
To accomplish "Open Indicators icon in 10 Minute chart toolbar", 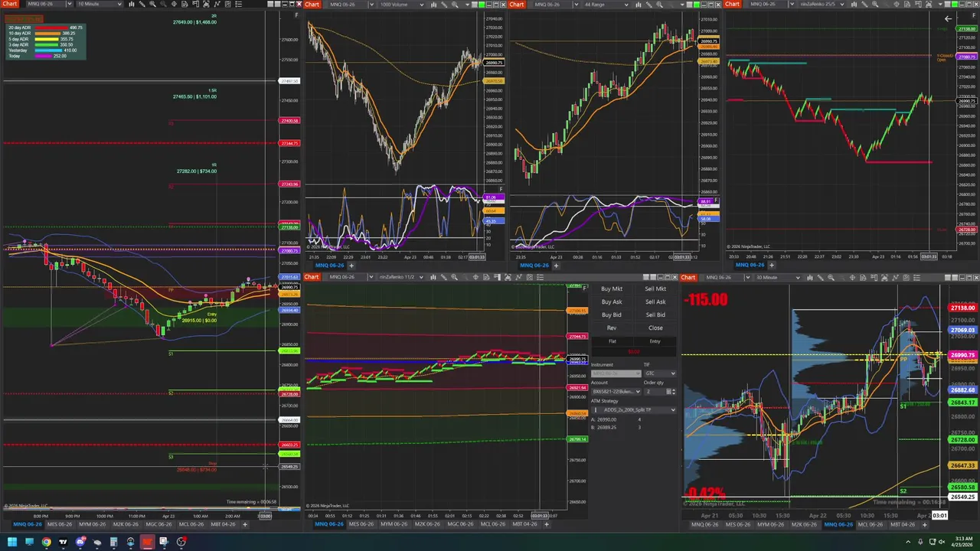I will click(217, 4).
